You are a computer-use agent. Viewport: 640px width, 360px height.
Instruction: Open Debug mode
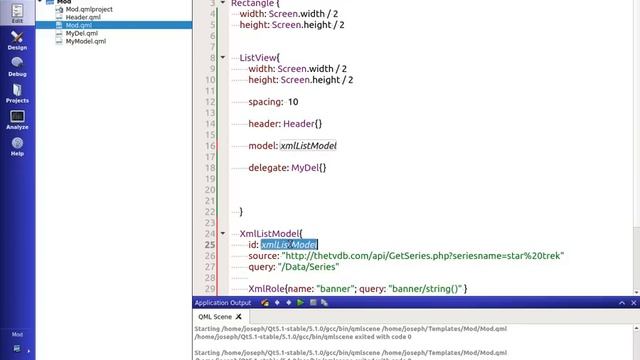pos(17,67)
